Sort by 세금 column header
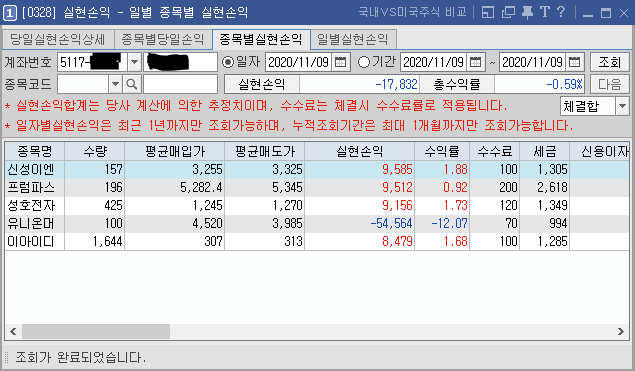Screen dimensions: 635x371 545,151
